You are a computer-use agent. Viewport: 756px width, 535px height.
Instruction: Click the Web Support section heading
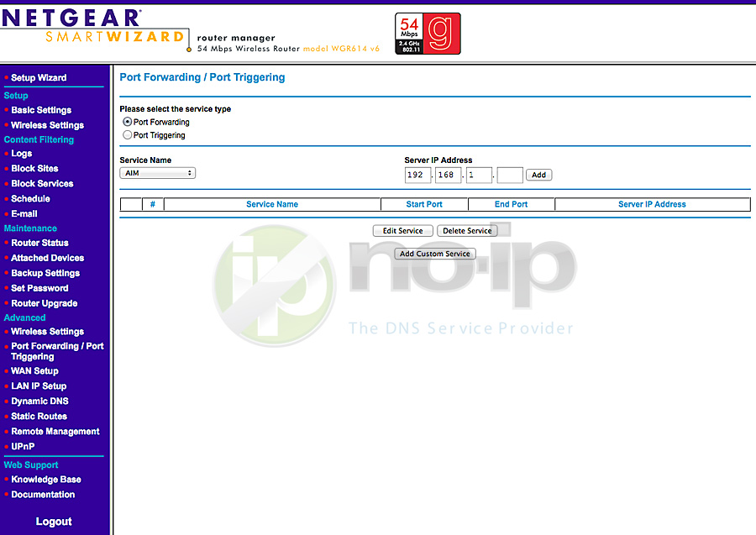[31, 464]
